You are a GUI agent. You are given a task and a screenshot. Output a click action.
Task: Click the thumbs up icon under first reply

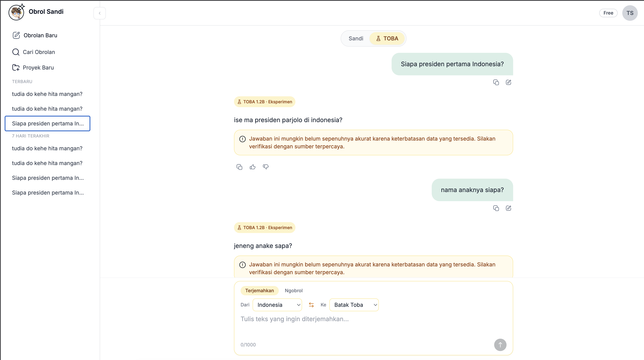tap(252, 167)
